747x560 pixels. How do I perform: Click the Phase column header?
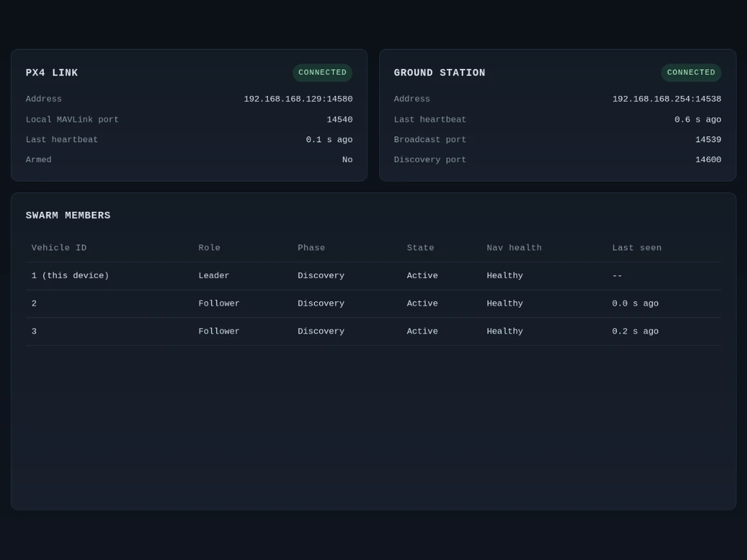click(x=312, y=248)
